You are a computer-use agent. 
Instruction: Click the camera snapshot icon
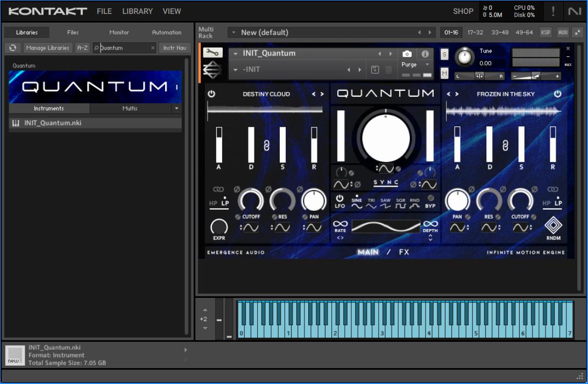pos(407,54)
